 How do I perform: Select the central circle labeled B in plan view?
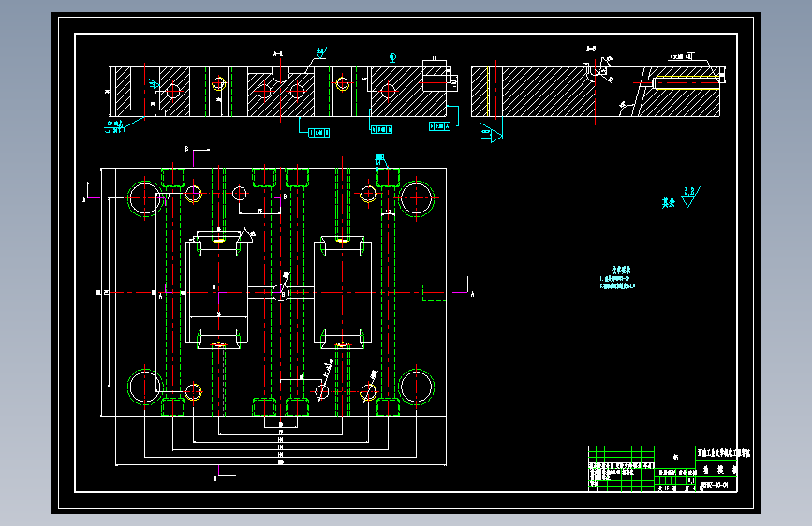tap(281, 293)
